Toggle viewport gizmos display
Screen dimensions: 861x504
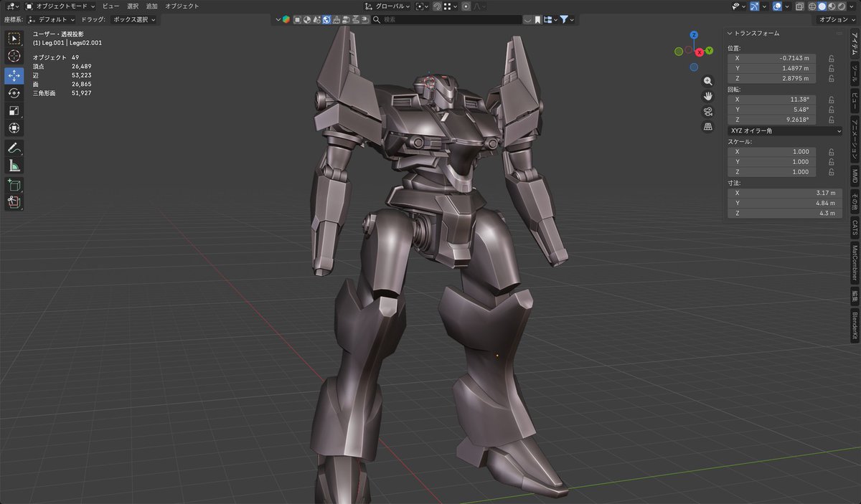[755, 6]
